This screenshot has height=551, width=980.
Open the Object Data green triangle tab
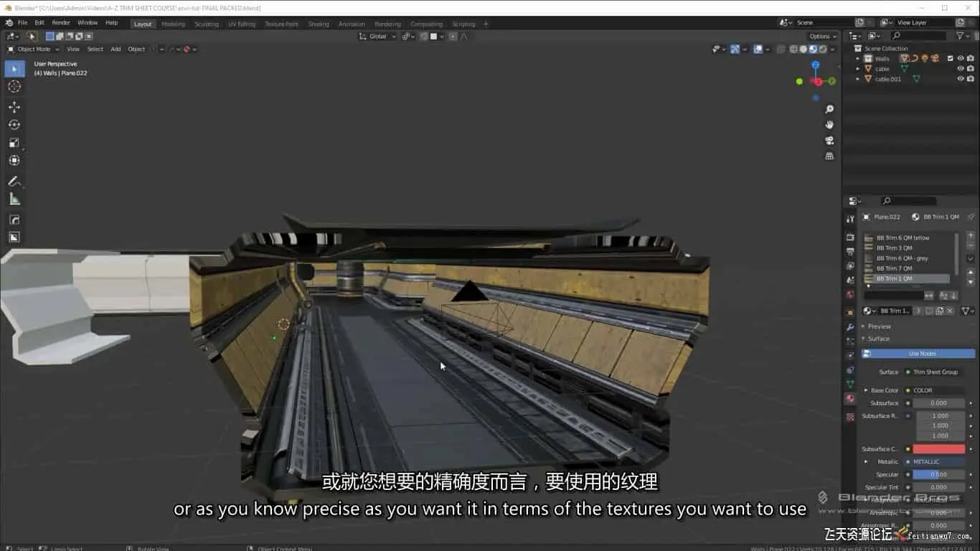(850, 384)
